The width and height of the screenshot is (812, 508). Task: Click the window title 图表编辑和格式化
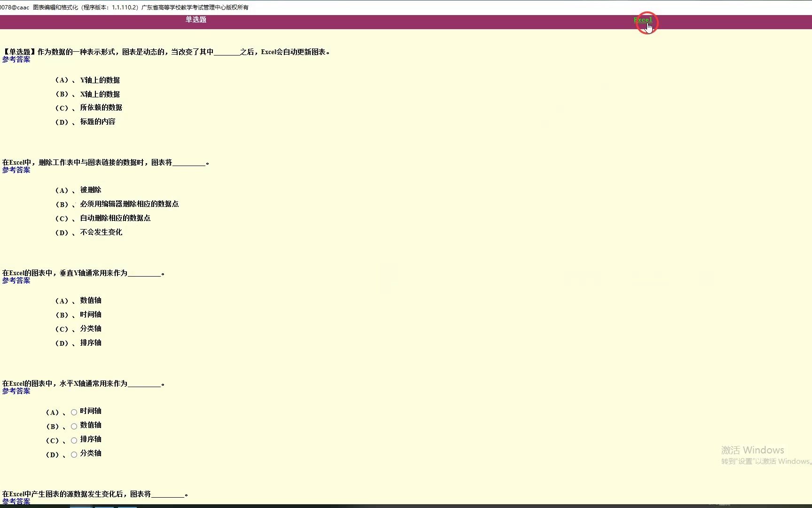[x=55, y=8]
